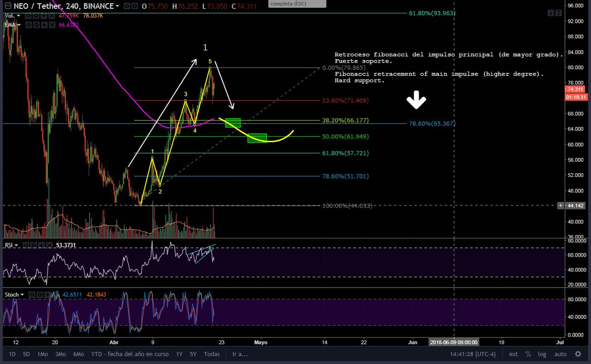Viewport: 591px width, 364px height.
Task: Select the 1D time range
Action: [x=12, y=354]
